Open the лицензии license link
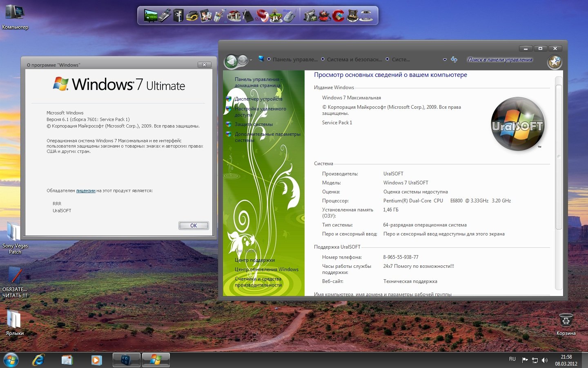 (x=86, y=191)
